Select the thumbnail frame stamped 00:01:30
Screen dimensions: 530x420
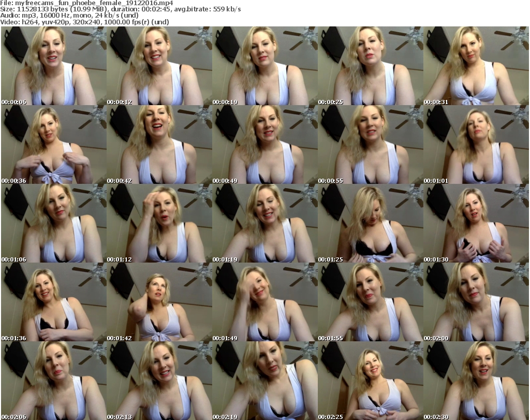pos(476,224)
